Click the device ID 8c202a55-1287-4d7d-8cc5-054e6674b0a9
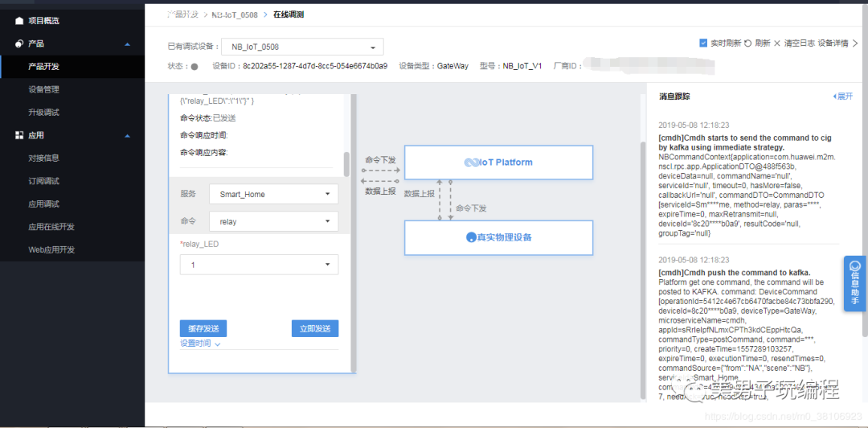Image resolution: width=868 pixels, height=428 pixels. (315, 66)
